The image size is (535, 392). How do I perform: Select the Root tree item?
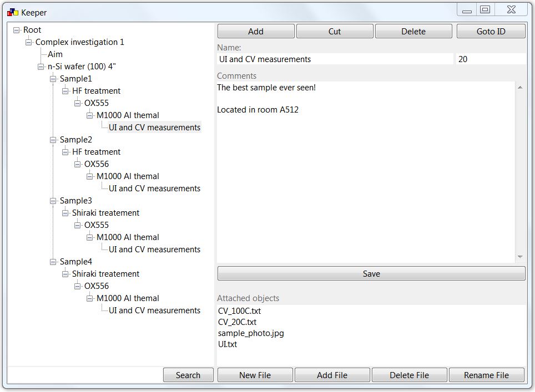click(32, 30)
